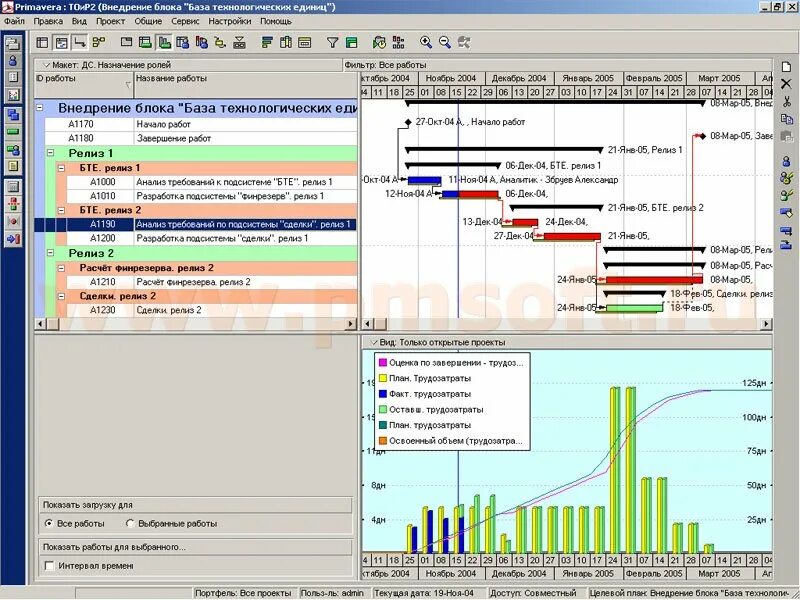The height and width of the screenshot is (600, 800).
Task: Open the Resource Assignments icon in left sidebar
Action: (x=13, y=149)
